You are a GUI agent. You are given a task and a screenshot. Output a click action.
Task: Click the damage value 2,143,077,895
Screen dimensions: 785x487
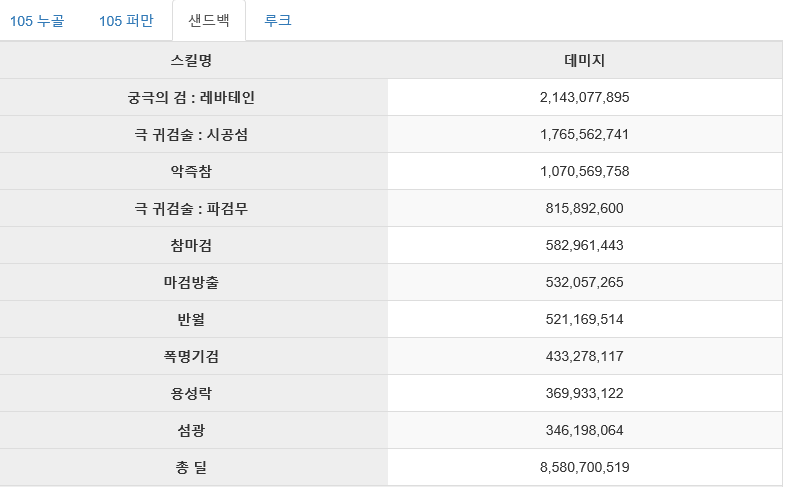(584, 97)
